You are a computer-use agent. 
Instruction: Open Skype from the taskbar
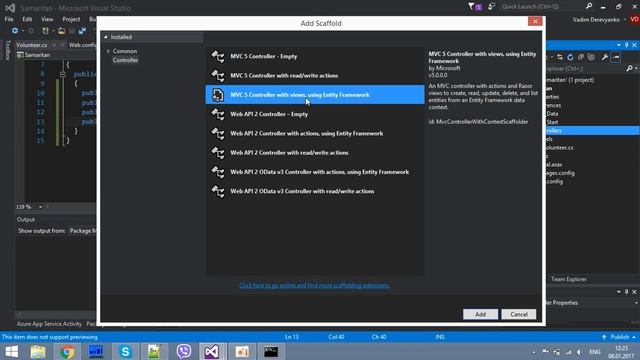pyautogui.click(x=125, y=351)
